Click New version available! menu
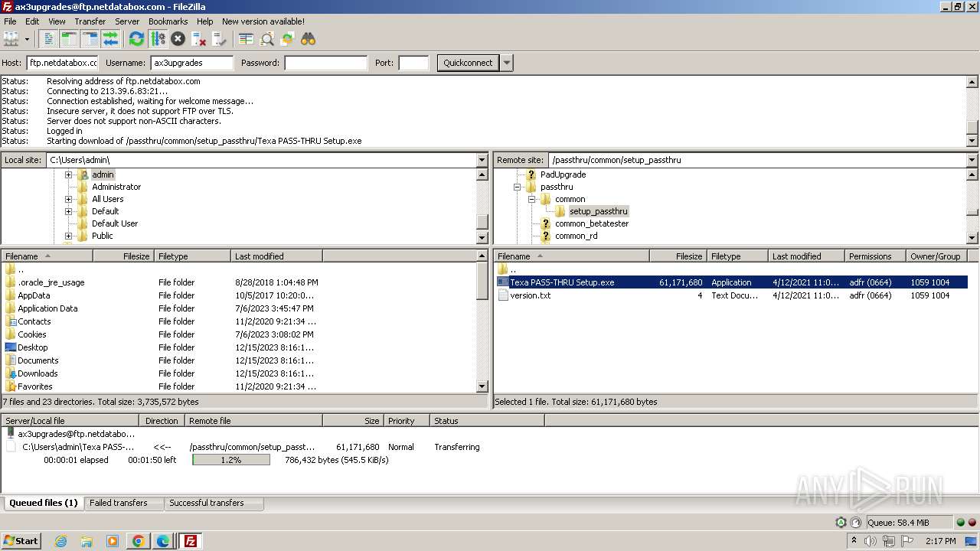This screenshot has width=980, height=551. pos(263,21)
